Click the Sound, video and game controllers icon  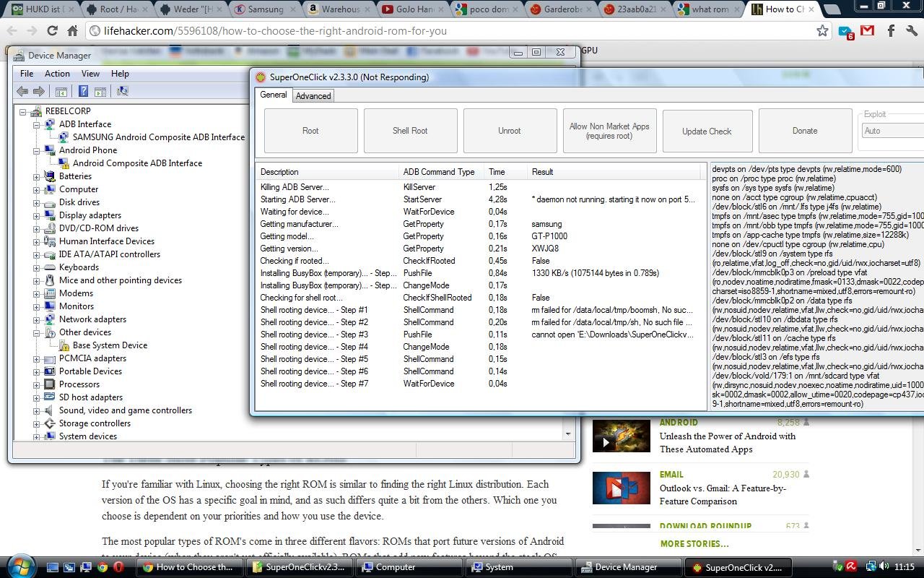point(50,410)
